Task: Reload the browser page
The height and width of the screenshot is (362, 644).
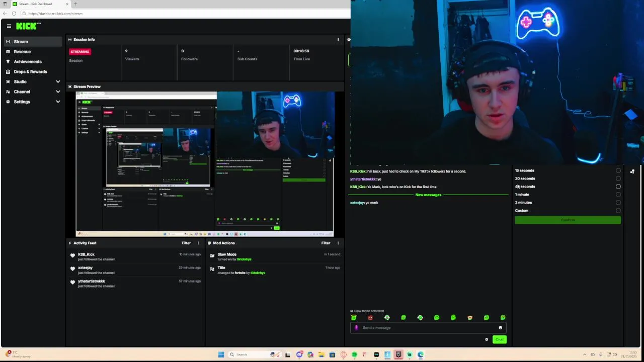Action: (x=14, y=14)
